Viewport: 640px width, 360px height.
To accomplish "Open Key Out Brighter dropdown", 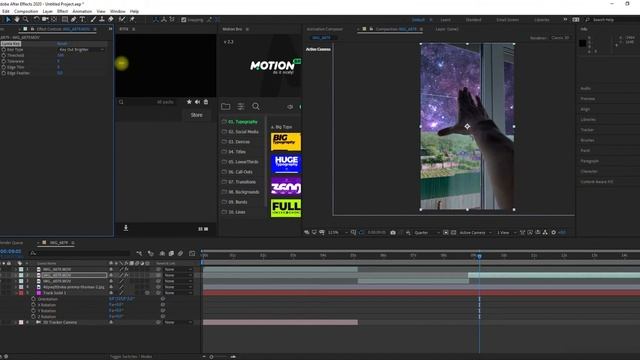I will tap(81, 50).
